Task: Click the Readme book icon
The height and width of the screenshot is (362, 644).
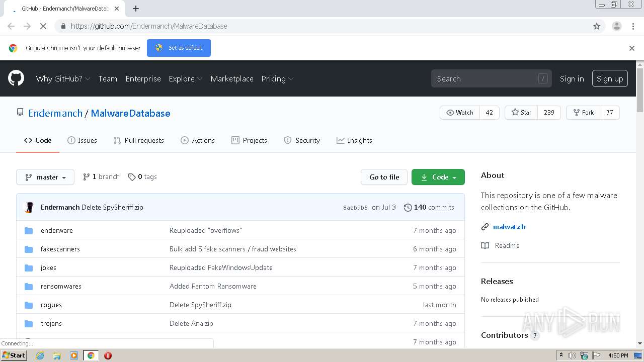Action: (485, 245)
